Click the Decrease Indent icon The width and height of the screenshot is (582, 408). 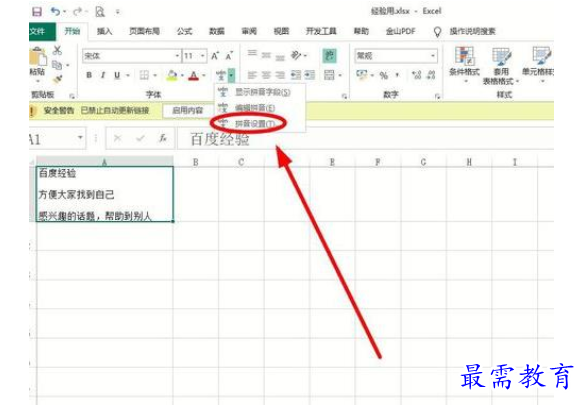tap(296, 75)
